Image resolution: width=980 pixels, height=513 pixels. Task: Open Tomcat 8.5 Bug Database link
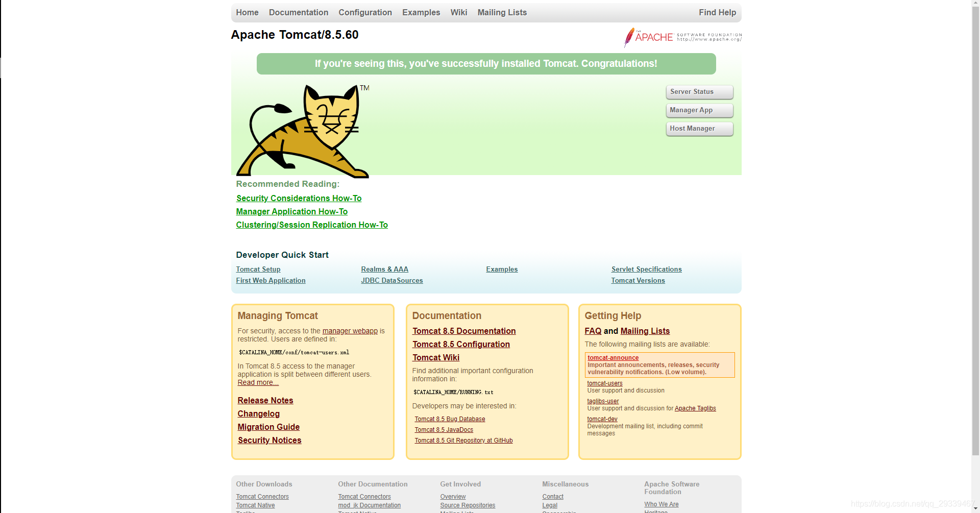(450, 419)
